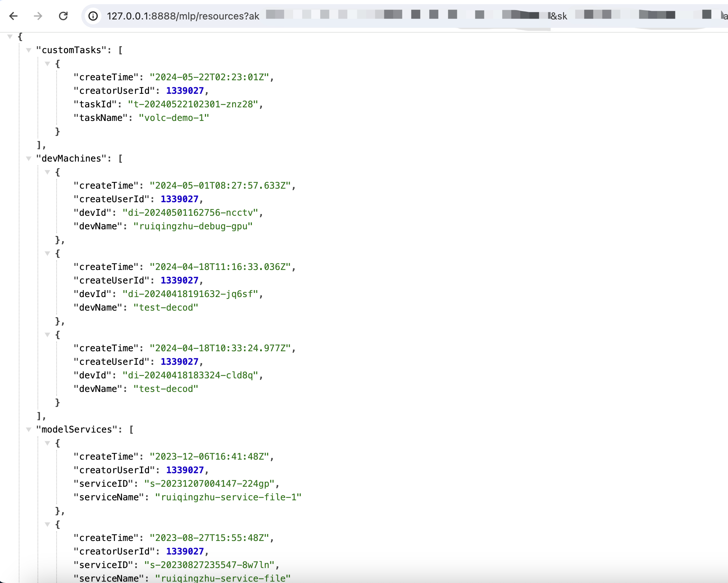Collapse the root JSON object triangle
Viewport: 728px width, 583px height.
pos(10,36)
